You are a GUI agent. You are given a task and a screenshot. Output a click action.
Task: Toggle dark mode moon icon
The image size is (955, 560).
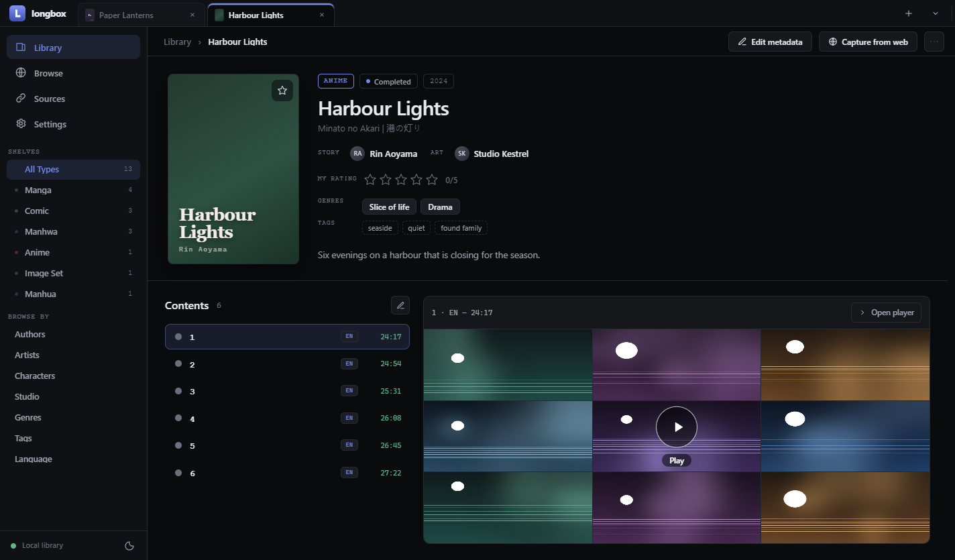coord(130,546)
